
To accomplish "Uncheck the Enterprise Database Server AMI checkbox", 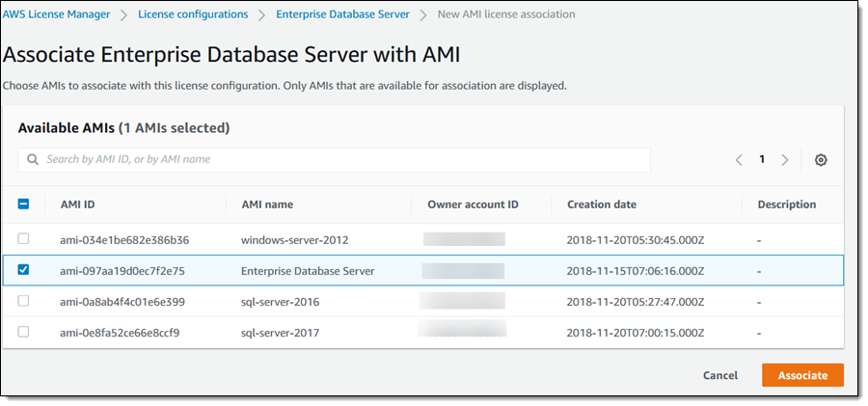I will (x=24, y=270).
